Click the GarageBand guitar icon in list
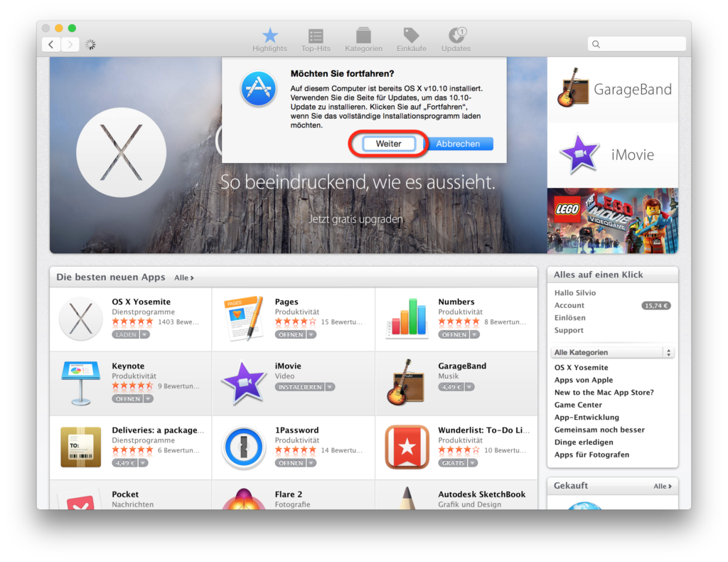 (405, 382)
